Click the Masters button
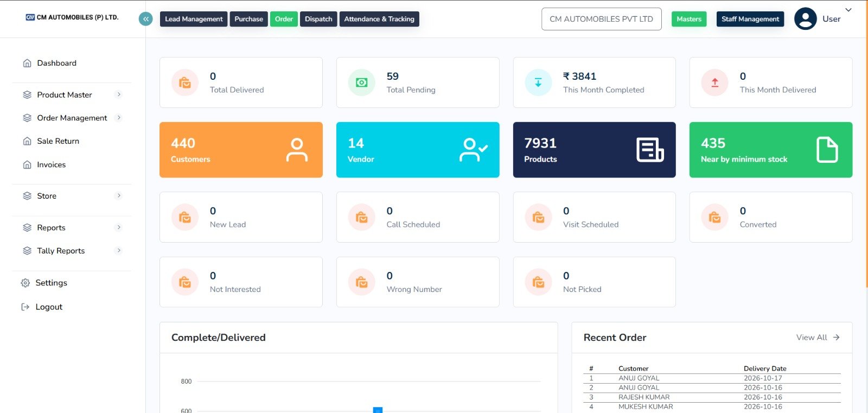The width and height of the screenshot is (868, 413). click(689, 19)
